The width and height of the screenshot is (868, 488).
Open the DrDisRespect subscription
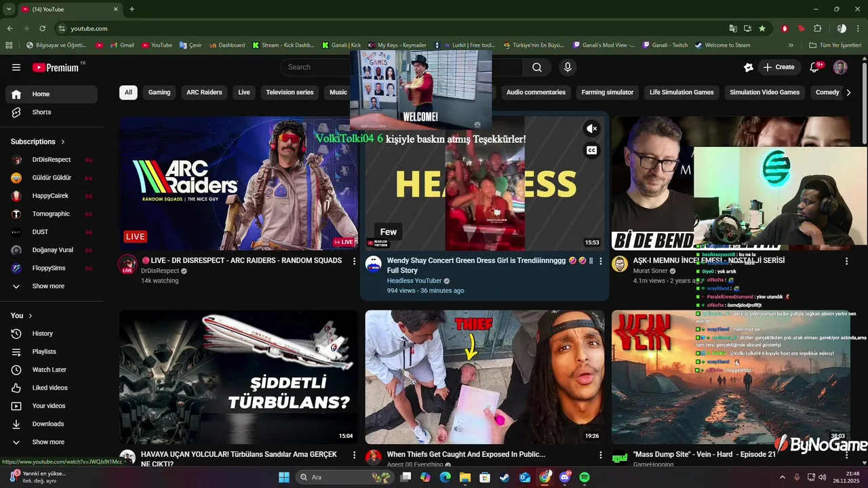pyautogui.click(x=52, y=160)
